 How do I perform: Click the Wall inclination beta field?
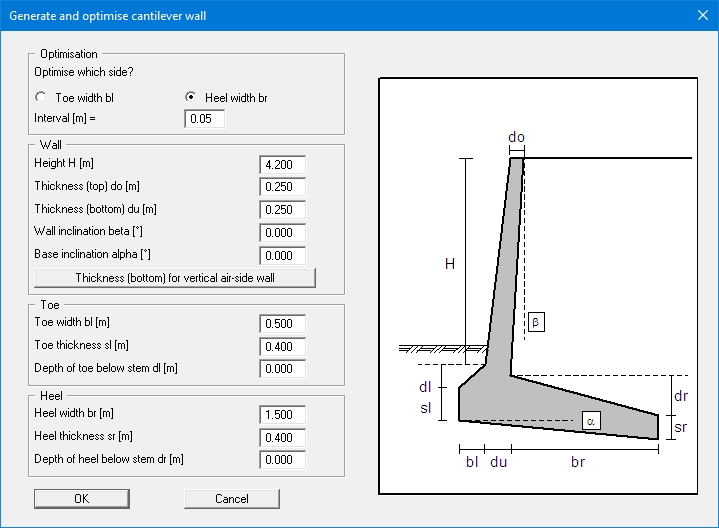pos(282,233)
